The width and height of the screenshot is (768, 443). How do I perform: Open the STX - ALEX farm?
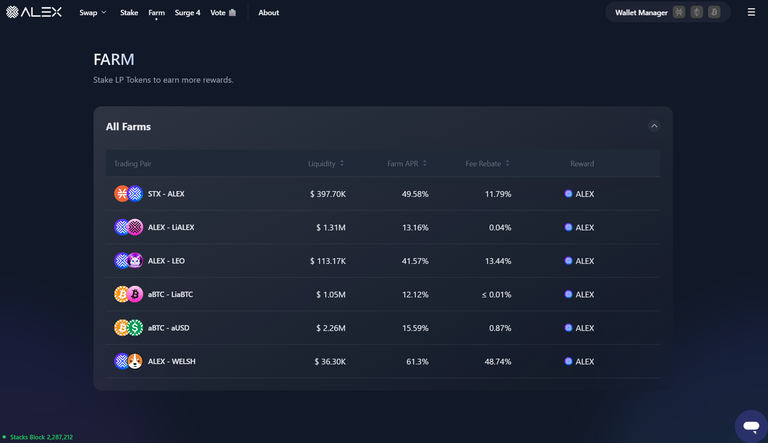[x=383, y=194]
